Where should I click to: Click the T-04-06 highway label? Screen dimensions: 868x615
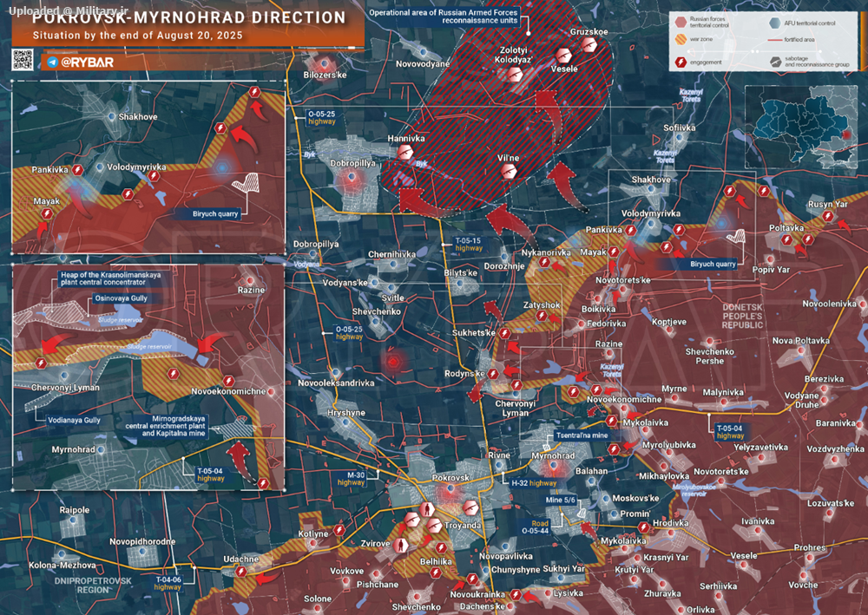tap(168, 584)
